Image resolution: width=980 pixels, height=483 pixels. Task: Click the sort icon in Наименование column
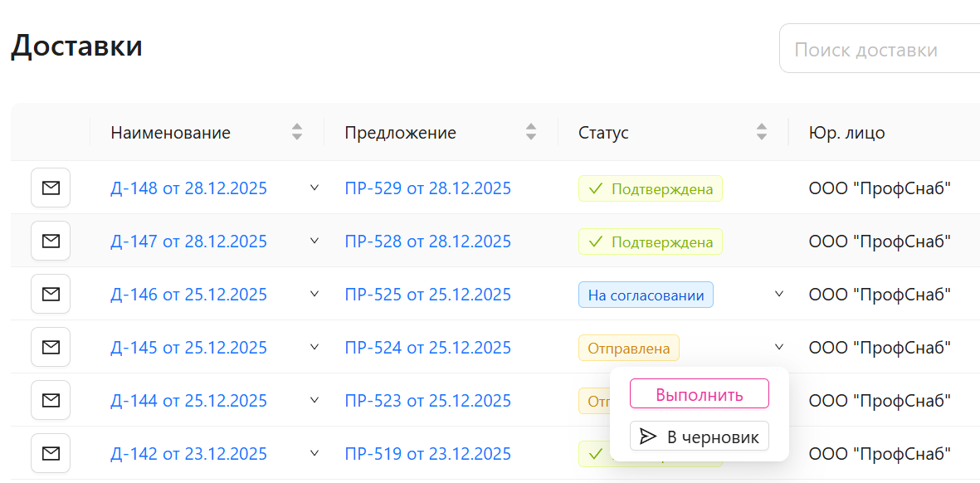pos(296,132)
